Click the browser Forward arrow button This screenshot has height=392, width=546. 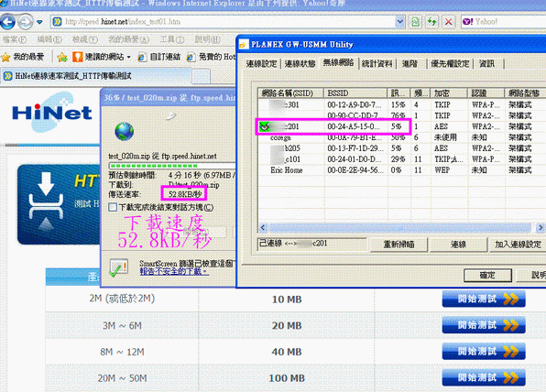pyautogui.click(x=26, y=22)
